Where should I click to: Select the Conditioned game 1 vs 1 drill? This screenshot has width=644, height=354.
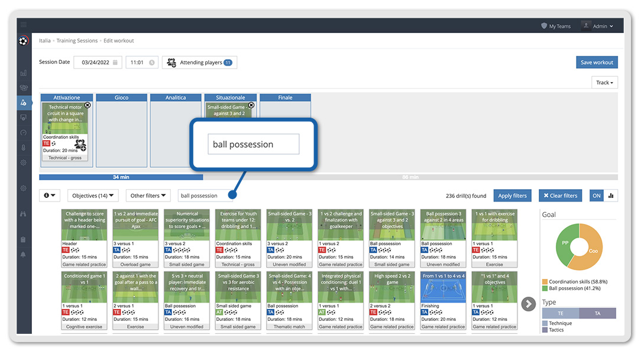pyautogui.click(x=84, y=301)
